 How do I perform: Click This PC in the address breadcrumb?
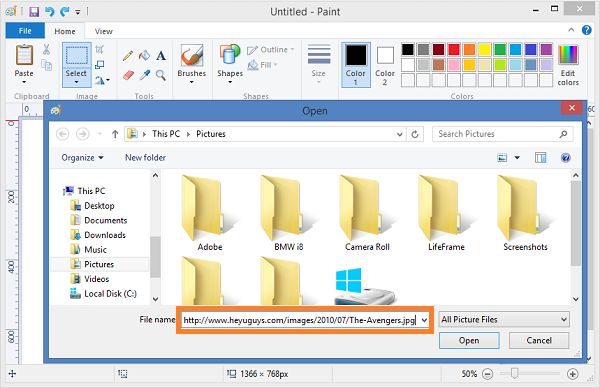166,134
